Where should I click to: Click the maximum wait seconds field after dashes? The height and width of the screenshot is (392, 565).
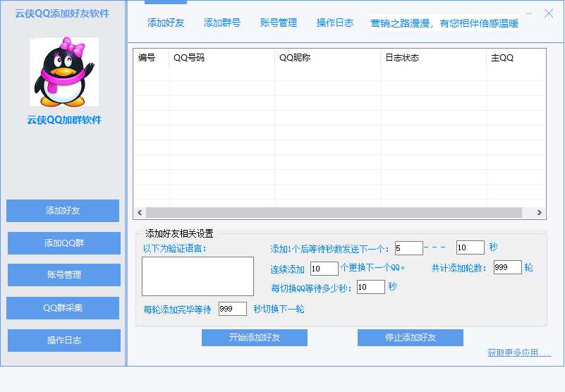(470, 247)
